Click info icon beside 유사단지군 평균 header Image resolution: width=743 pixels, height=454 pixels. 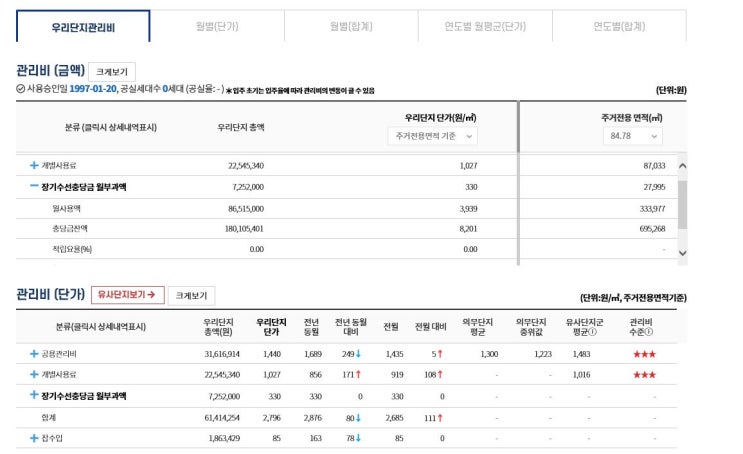[592, 332]
